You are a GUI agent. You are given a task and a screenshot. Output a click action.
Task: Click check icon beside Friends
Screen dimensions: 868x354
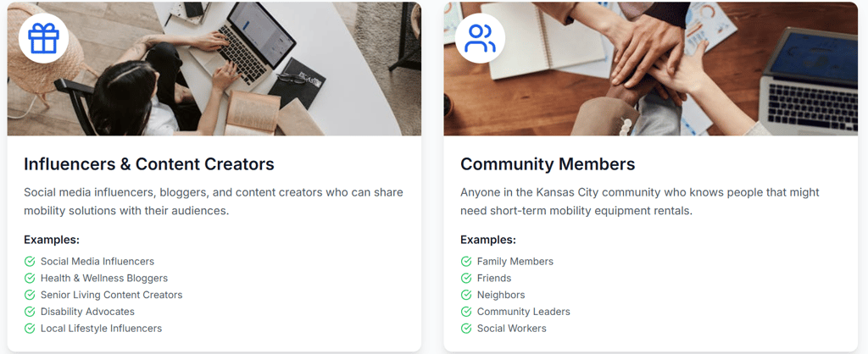click(x=466, y=278)
